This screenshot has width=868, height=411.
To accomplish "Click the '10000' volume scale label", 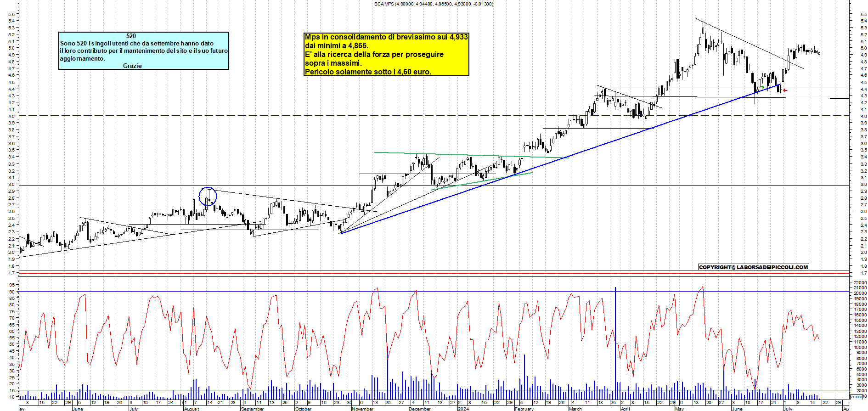I will pos(860,348).
